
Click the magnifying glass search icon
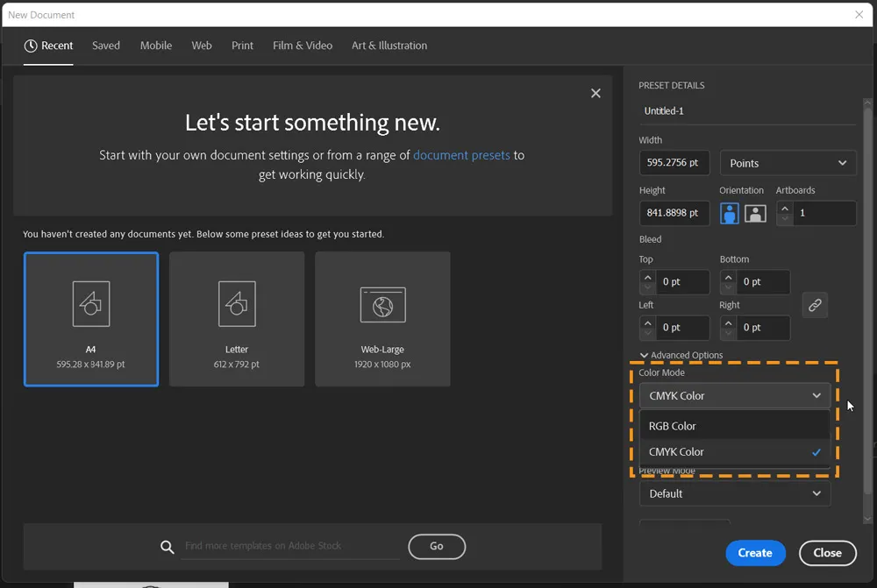(168, 547)
